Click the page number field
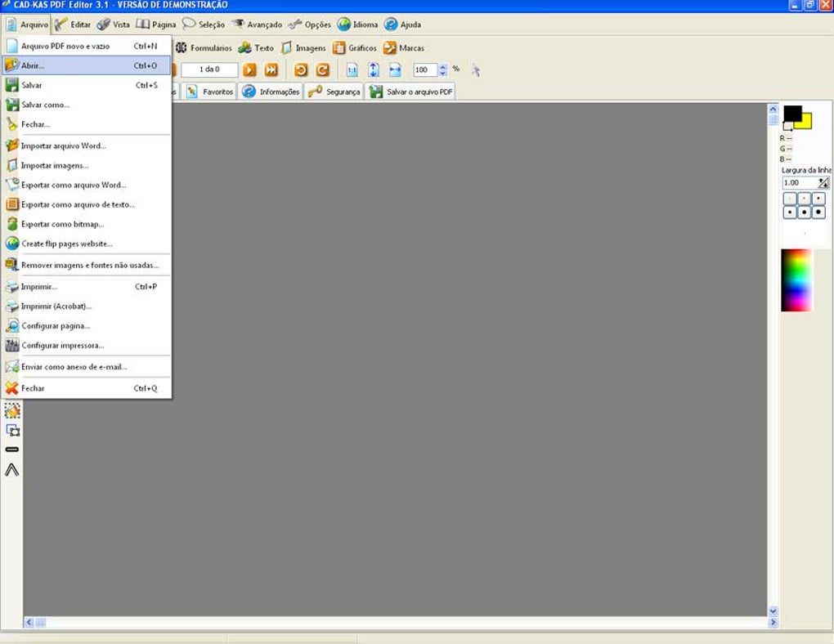 tap(209, 69)
